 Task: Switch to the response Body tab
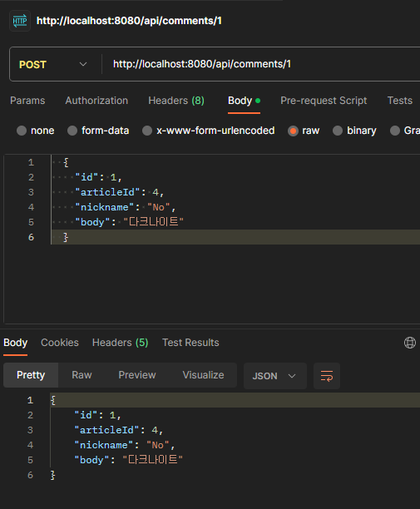[x=15, y=343]
